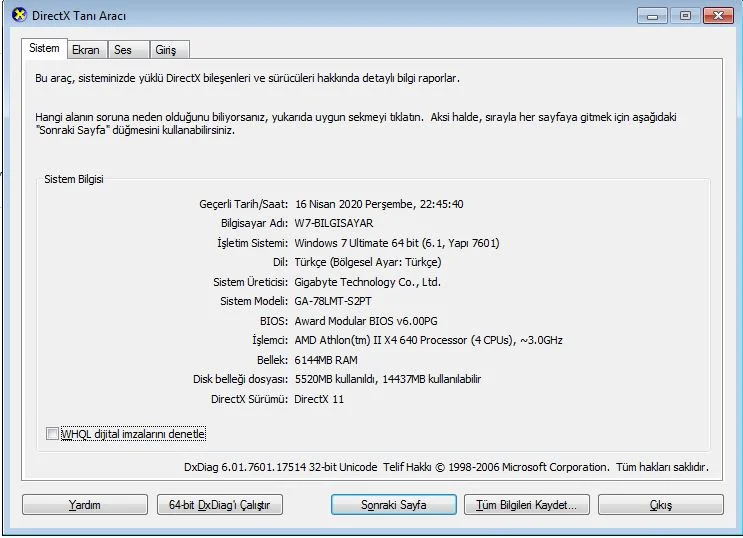Click '5520MB kullanıldı' page file value
Viewport: 743px width, 538px height.
[x=335, y=379]
